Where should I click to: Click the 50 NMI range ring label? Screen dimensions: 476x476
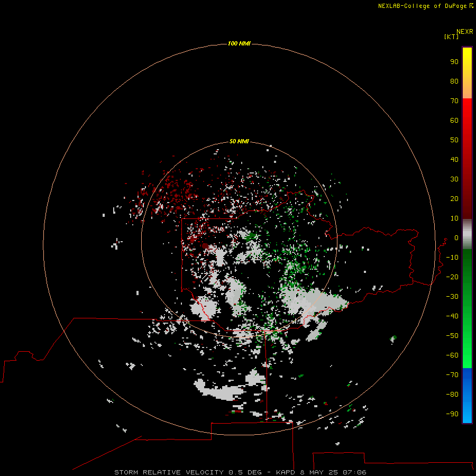click(239, 141)
